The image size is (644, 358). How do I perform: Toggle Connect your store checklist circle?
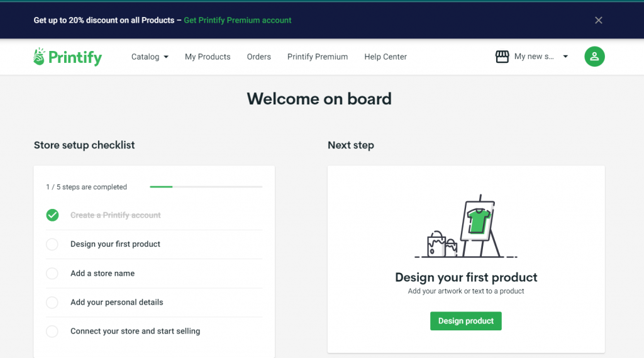(52, 332)
